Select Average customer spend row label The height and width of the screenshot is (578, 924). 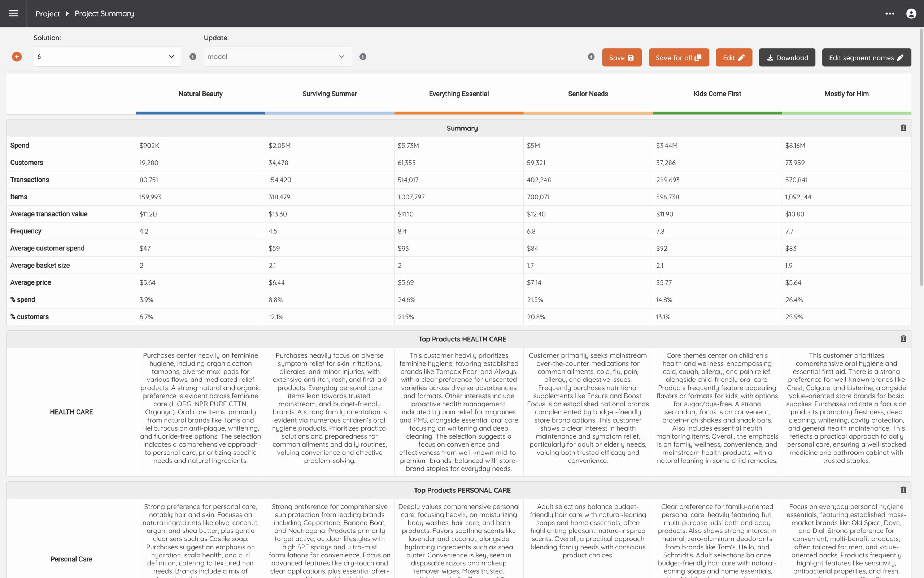point(47,248)
